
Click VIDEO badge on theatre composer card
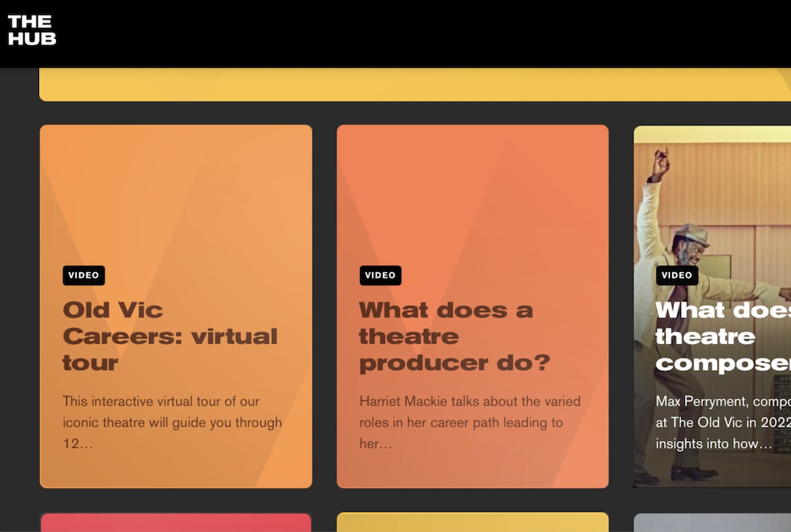[x=676, y=275]
